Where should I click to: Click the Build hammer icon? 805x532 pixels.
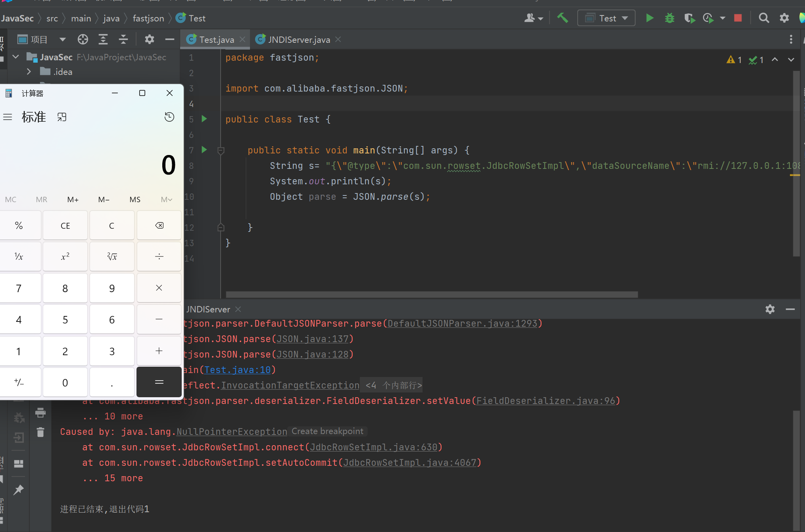562,18
